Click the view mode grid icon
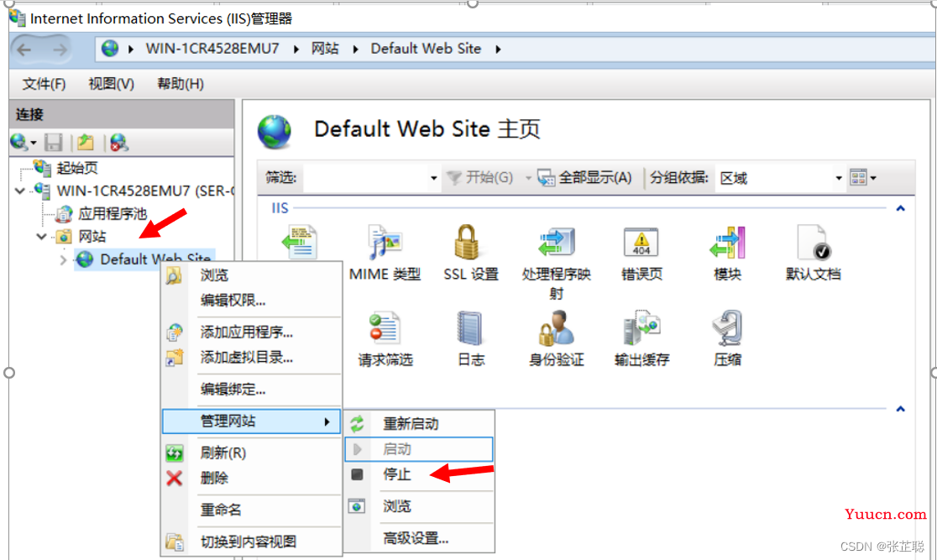937x560 pixels. 859,177
